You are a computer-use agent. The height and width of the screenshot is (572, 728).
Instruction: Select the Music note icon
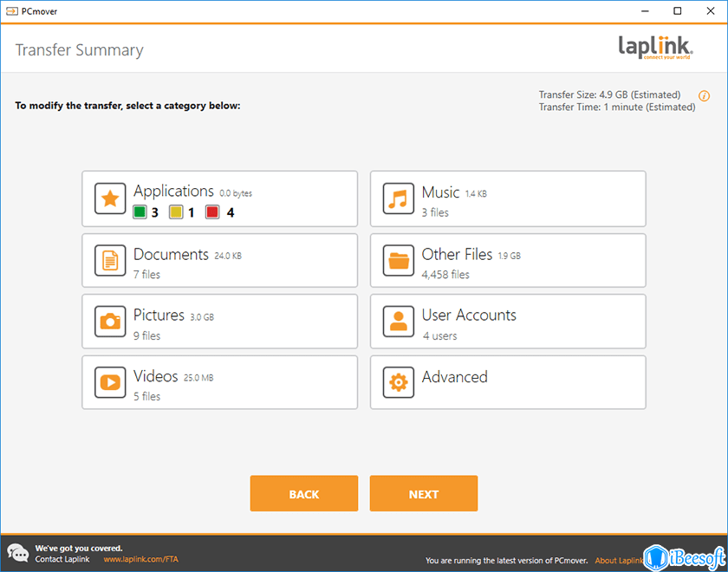[398, 198]
